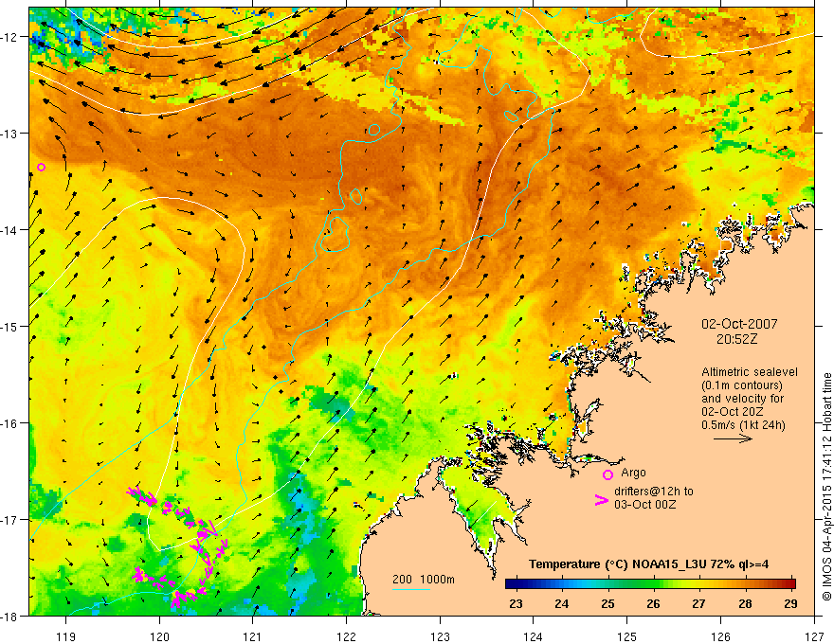Screen dimensions: 834x644
Task: Click the longitude '123' axis label
Action: [x=440, y=636]
